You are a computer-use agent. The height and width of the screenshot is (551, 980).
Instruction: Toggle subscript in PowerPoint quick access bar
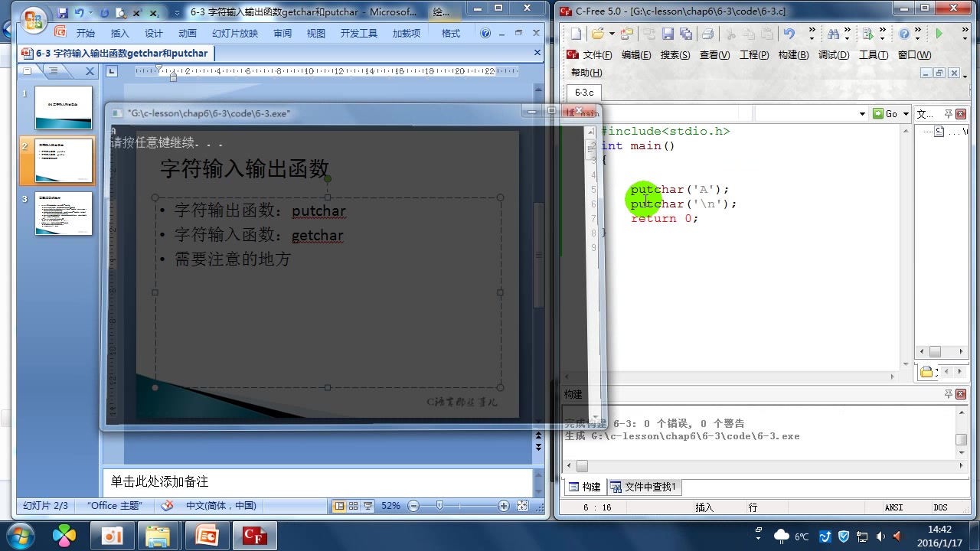[x=154, y=13]
